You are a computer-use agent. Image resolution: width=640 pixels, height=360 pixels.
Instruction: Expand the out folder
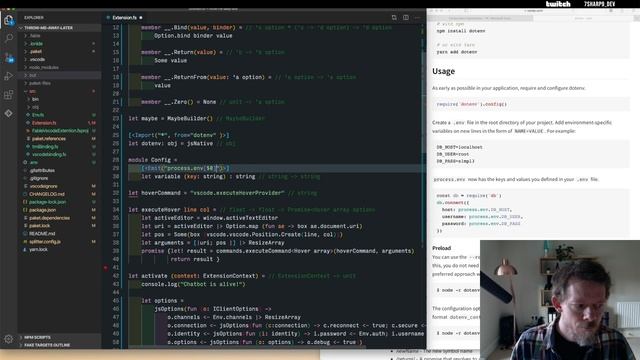tap(33, 76)
